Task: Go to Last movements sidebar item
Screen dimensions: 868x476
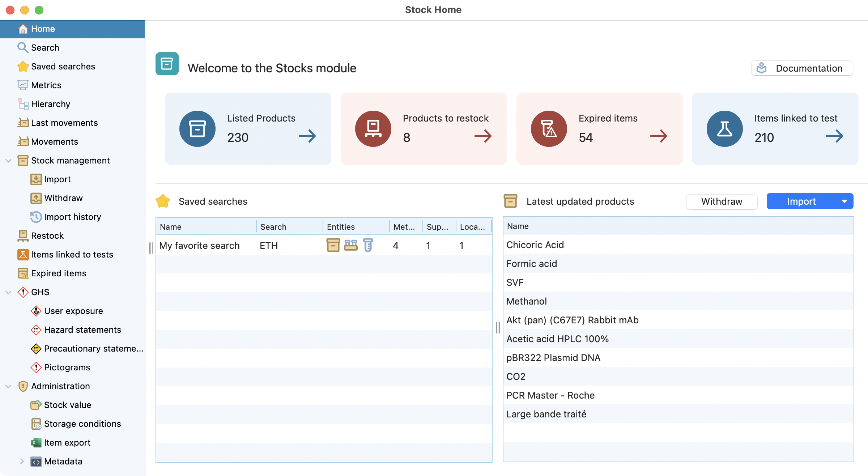Action: [x=64, y=123]
